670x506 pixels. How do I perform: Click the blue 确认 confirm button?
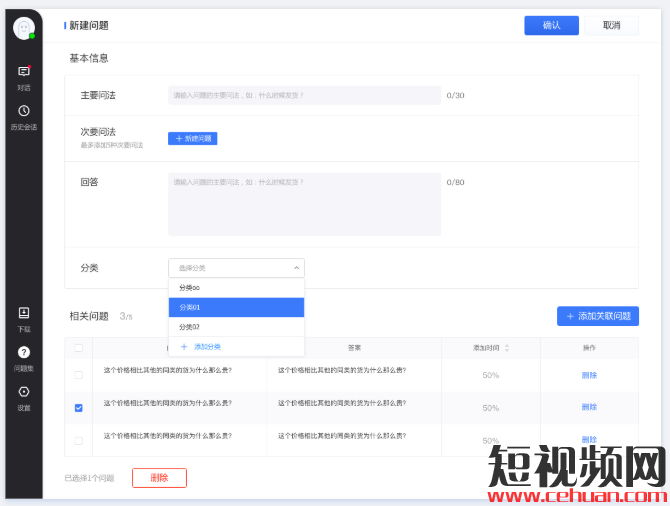pos(551,25)
